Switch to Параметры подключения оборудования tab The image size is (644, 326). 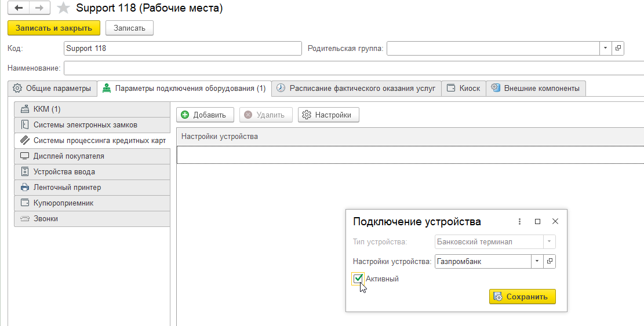184,89
